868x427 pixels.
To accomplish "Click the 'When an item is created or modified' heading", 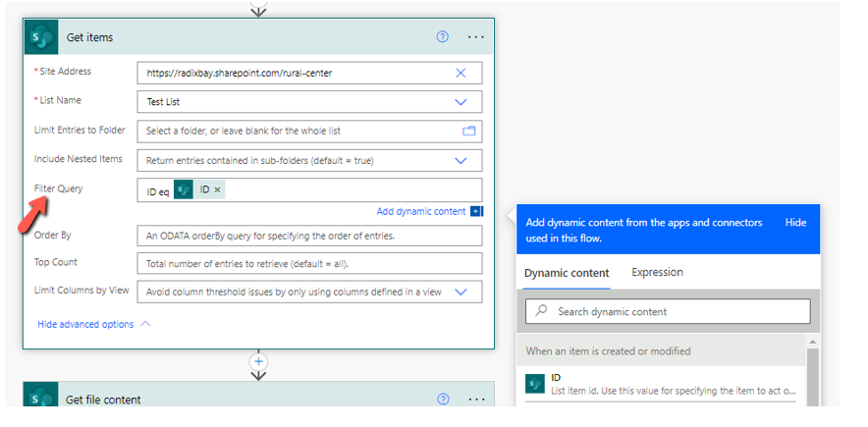I will 608,350.
